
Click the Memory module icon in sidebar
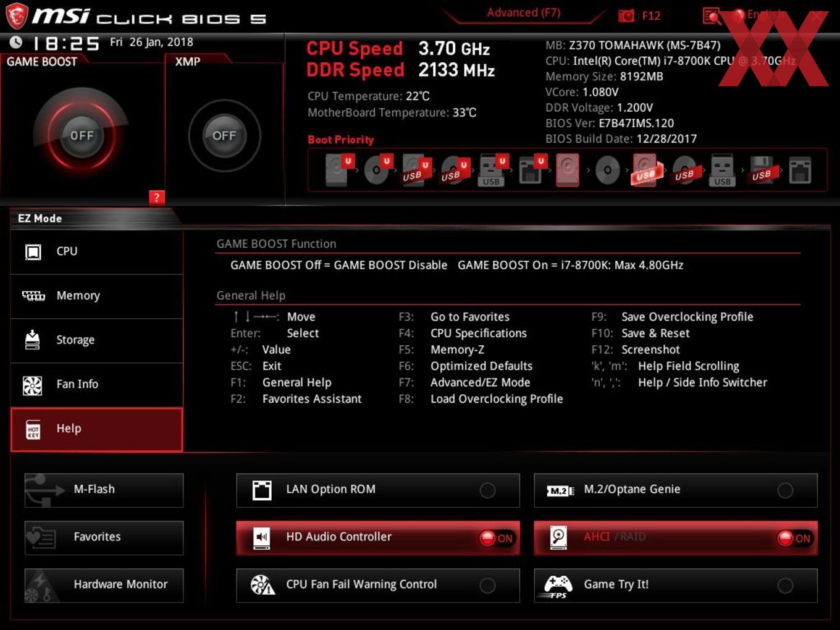click(x=33, y=296)
